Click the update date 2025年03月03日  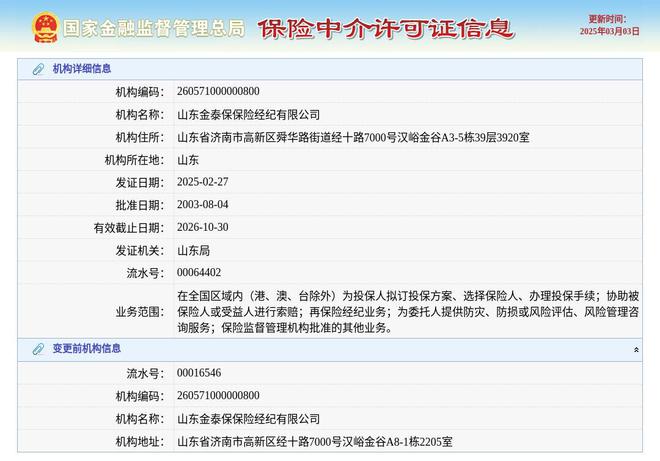point(609,32)
